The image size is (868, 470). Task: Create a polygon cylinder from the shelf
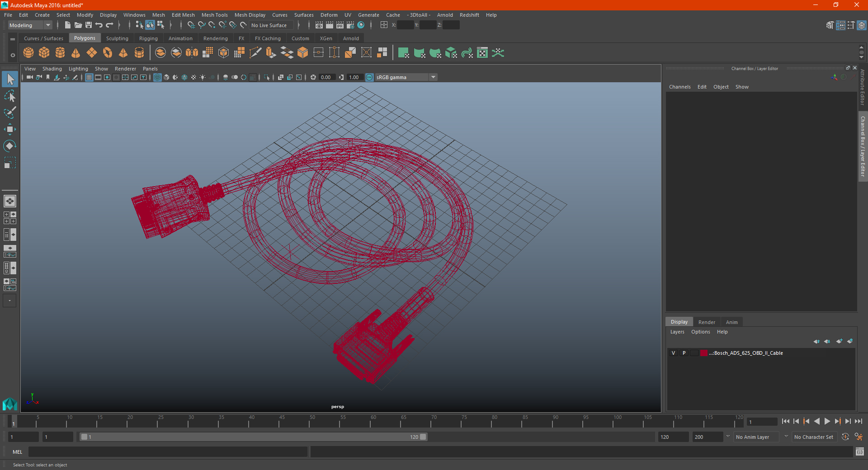pos(60,53)
